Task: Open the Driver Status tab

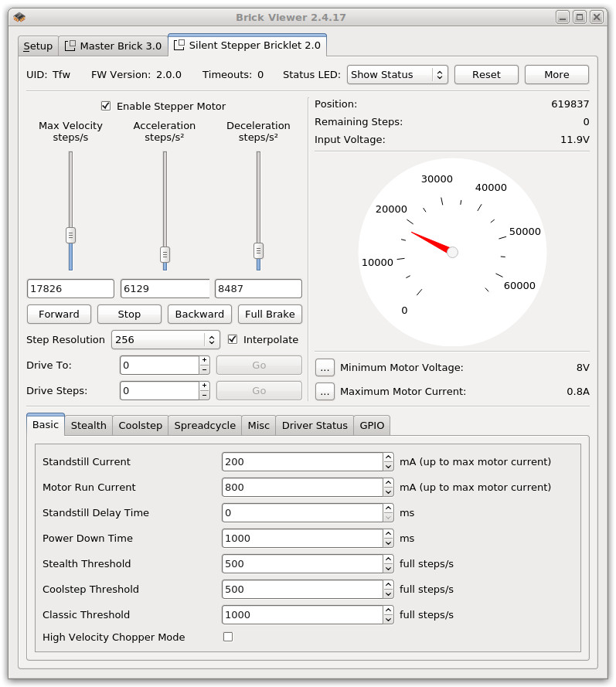Action: point(315,426)
